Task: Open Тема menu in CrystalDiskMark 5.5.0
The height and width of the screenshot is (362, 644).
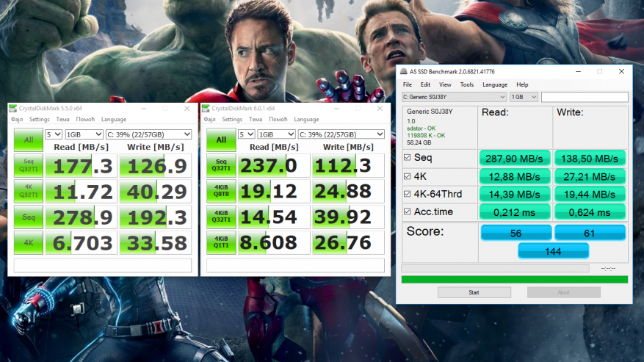Action: point(62,119)
